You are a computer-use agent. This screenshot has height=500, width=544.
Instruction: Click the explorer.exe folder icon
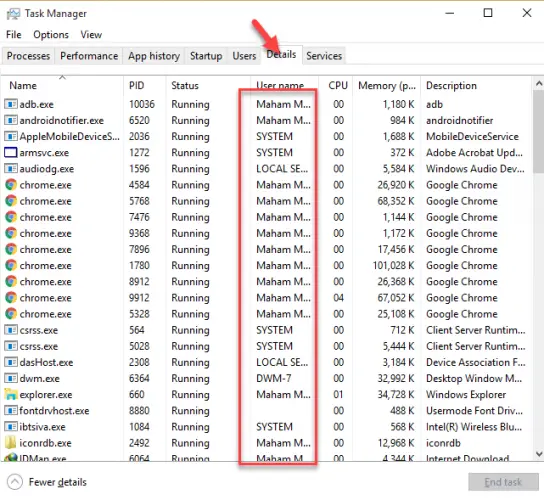coord(11,395)
